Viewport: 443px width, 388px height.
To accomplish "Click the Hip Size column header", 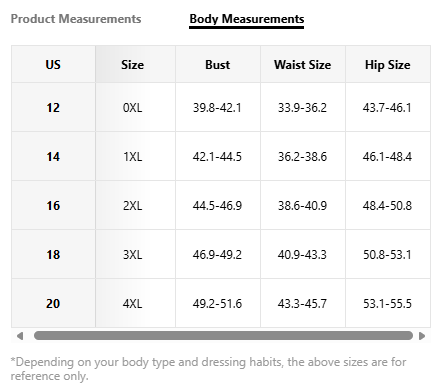I will coord(388,64).
